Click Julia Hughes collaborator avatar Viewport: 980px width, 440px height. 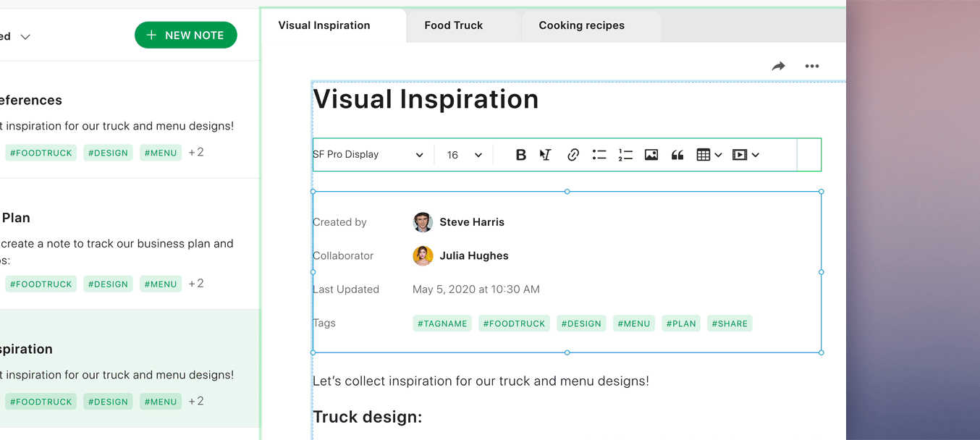pyautogui.click(x=423, y=255)
